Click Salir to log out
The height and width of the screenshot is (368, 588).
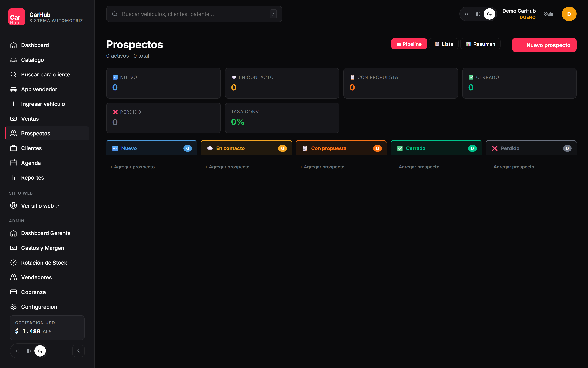click(549, 14)
